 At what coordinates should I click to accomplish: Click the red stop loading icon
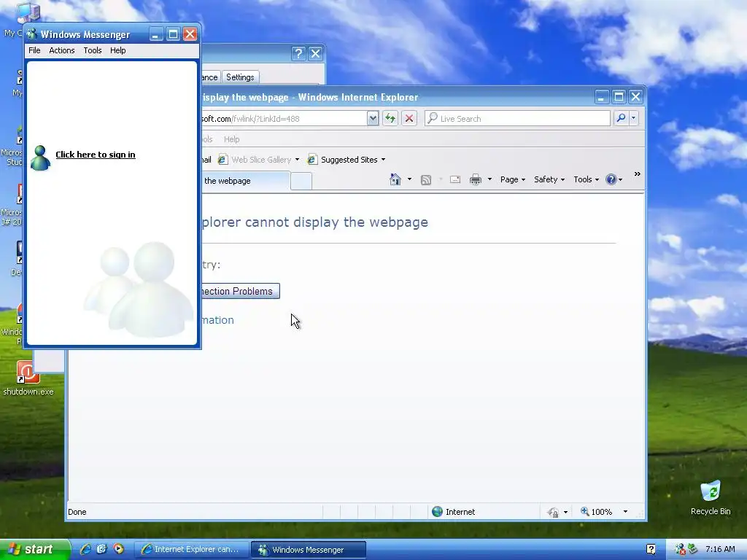(x=409, y=118)
